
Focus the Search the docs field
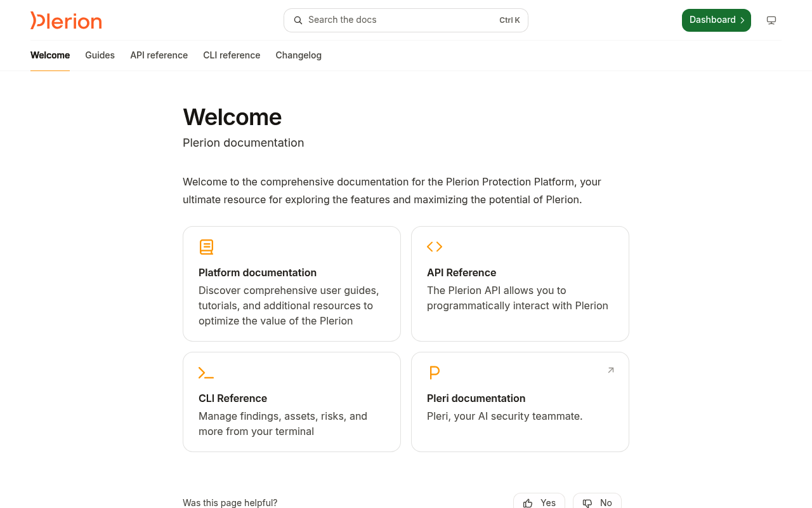[x=406, y=20]
